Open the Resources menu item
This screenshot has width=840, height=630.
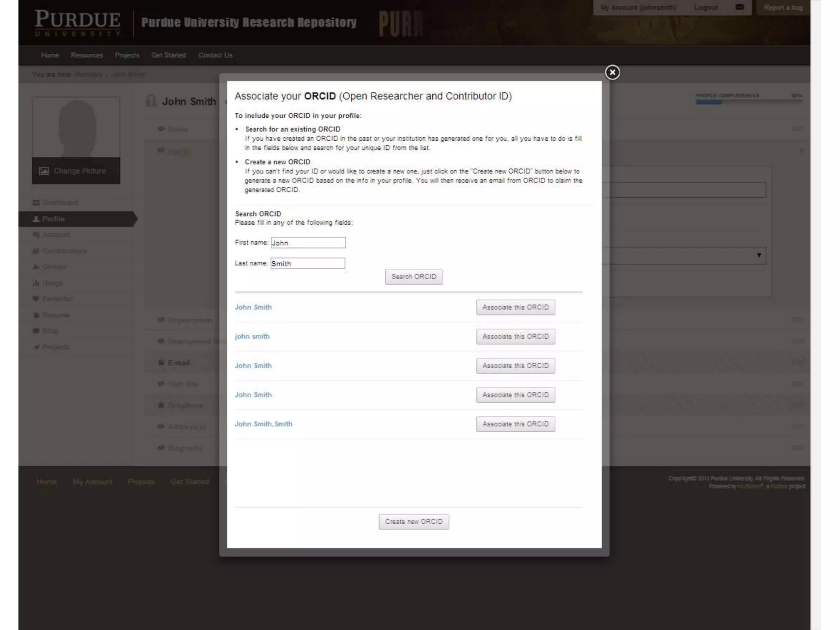[87, 55]
